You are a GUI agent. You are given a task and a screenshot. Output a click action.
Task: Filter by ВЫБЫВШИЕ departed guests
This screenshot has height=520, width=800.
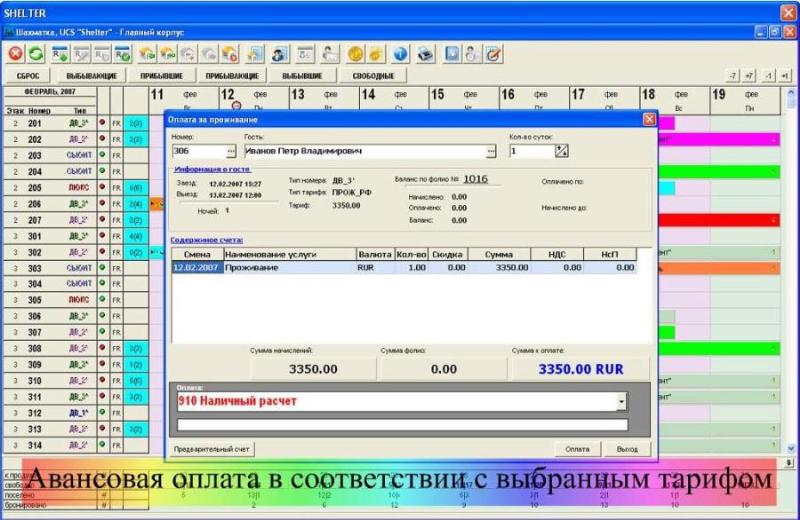tap(302, 76)
